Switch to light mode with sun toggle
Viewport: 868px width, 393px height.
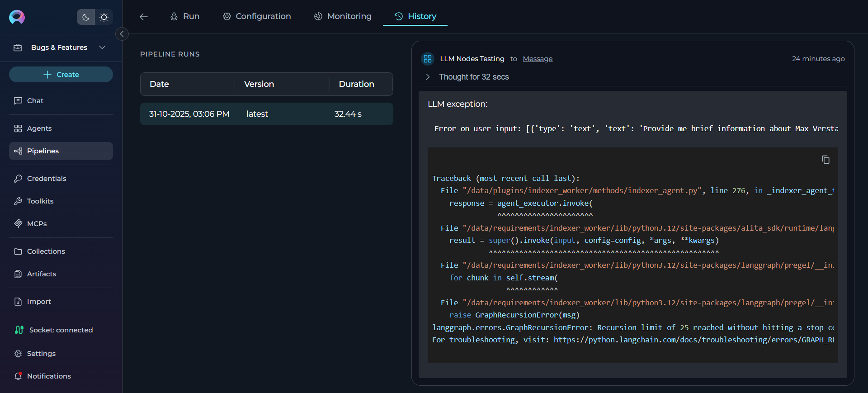pyautogui.click(x=104, y=17)
